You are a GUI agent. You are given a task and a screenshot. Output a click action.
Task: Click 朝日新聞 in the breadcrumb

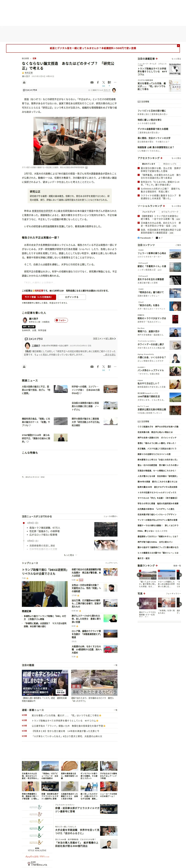[x=25, y=59]
